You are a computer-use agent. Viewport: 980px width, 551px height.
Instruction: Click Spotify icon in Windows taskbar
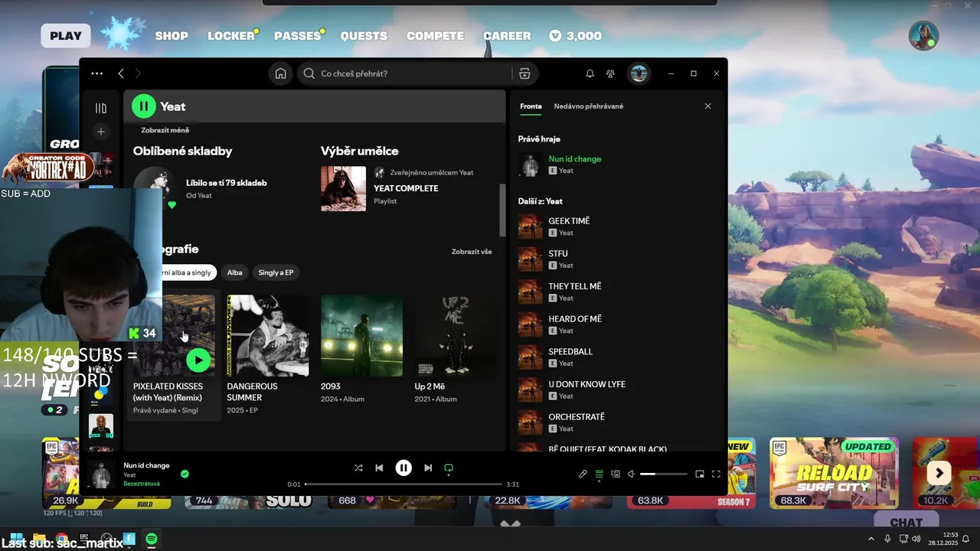(x=152, y=540)
